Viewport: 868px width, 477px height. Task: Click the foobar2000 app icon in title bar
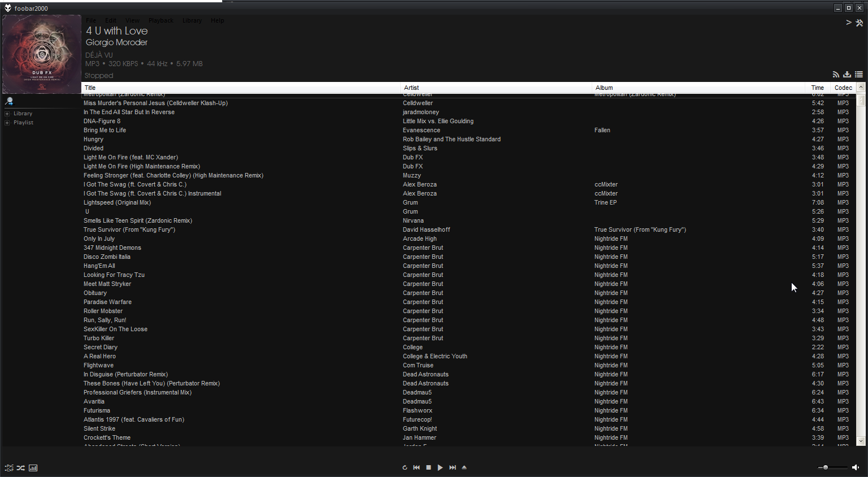tap(7, 8)
